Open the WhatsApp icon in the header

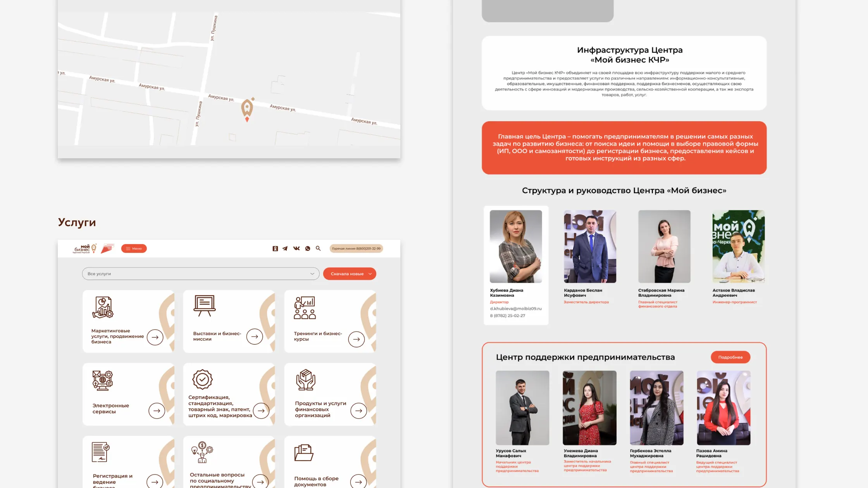point(308,249)
